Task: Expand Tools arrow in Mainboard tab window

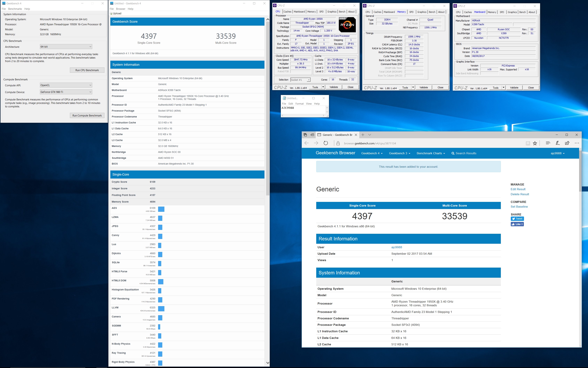Action: (504, 88)
